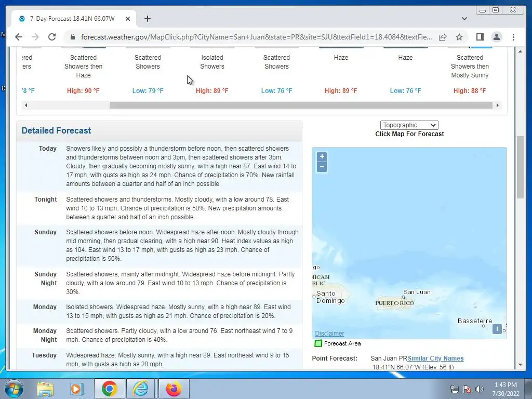Click the volume speaker tray icon
The width and height of the screenshot is (532, 399).
tap(479, 389)
